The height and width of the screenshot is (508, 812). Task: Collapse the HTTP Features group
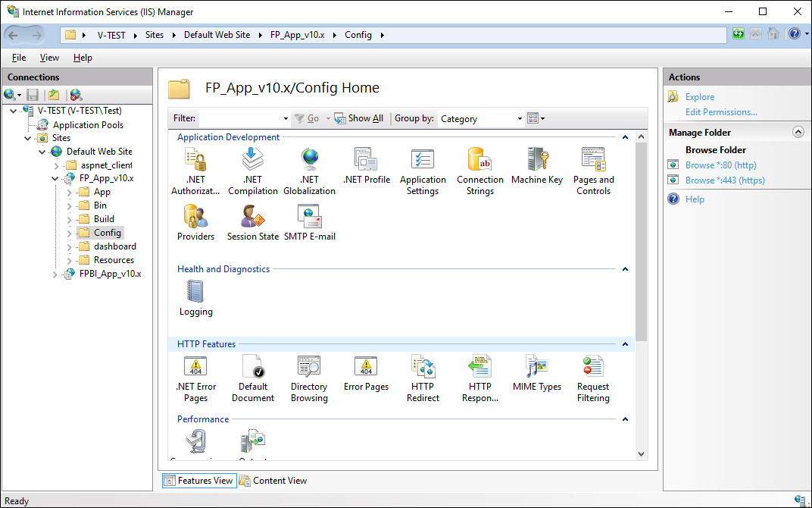point(625,344)
